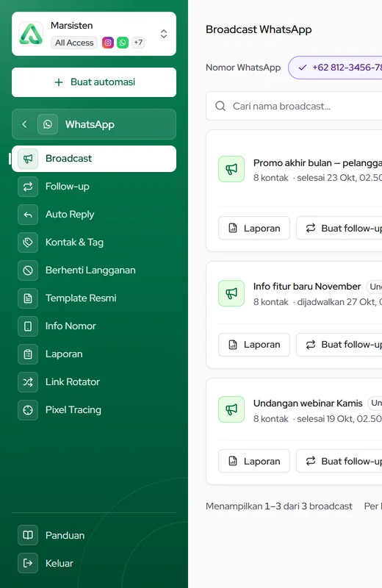The width and height of the screenshot is (382, 588).
Task: Click the Nomor WhatsApp label
Action: coord(243,68)
